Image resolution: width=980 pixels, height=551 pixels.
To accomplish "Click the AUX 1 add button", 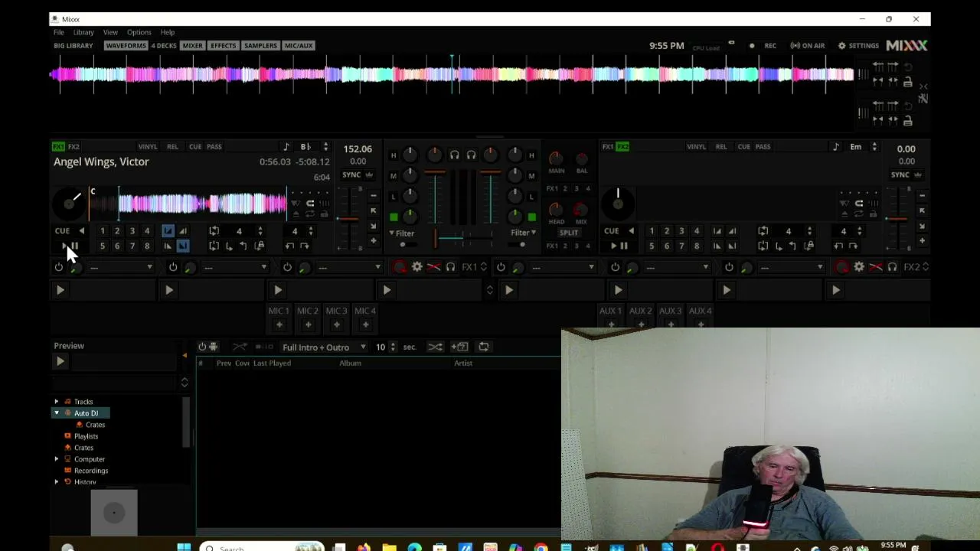I will coord(610,324).
